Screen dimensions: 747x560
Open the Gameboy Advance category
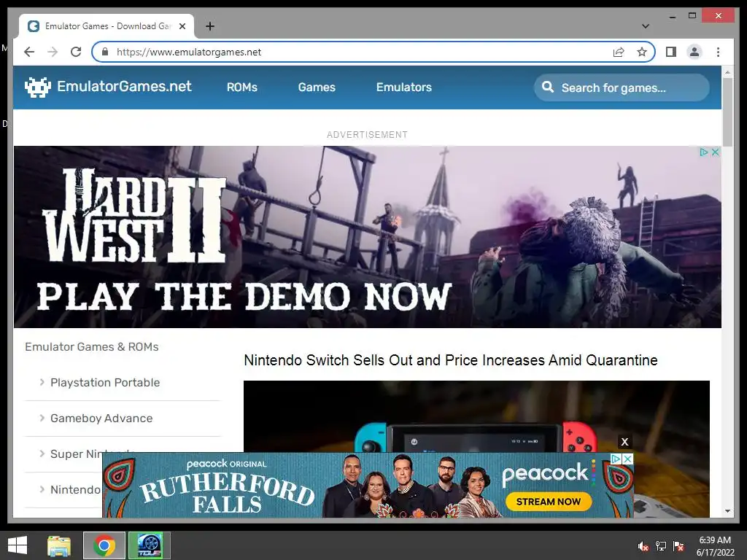point(101,418)
